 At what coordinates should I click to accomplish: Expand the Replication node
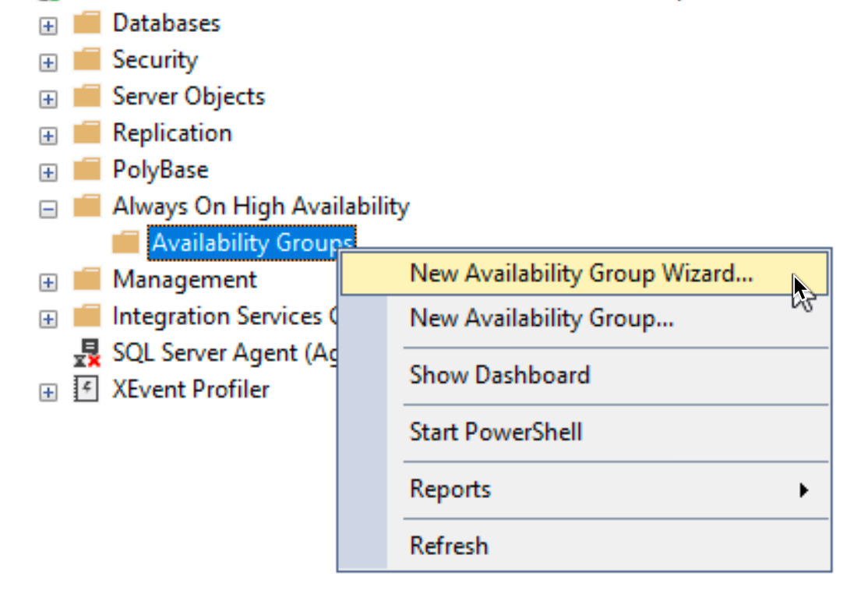coord(48,136)
